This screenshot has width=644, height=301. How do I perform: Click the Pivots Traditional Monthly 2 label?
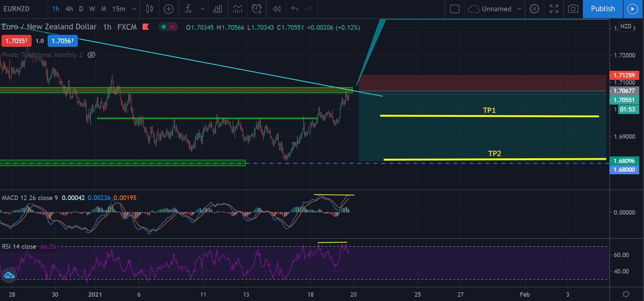pos(42,55)
